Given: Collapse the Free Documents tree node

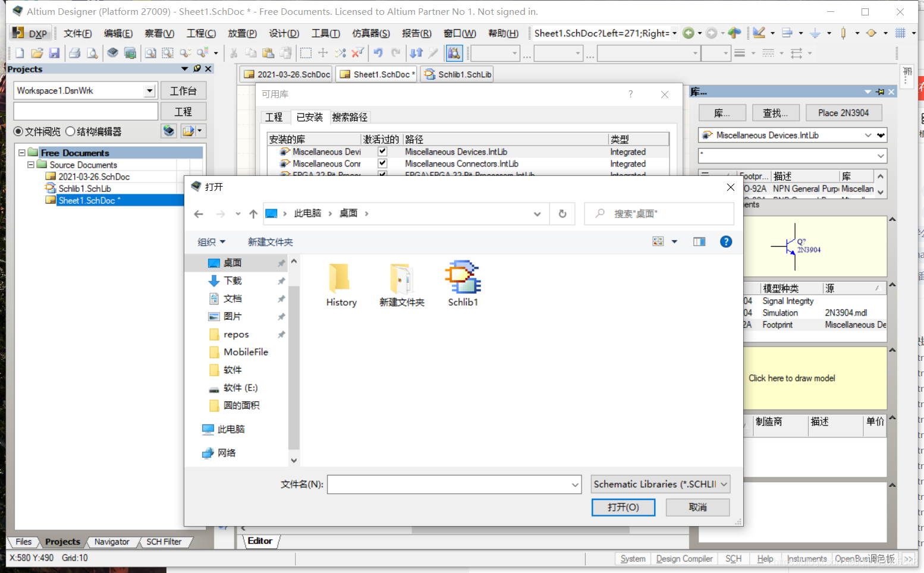Looking at the screenshot, I should [22, 153].
